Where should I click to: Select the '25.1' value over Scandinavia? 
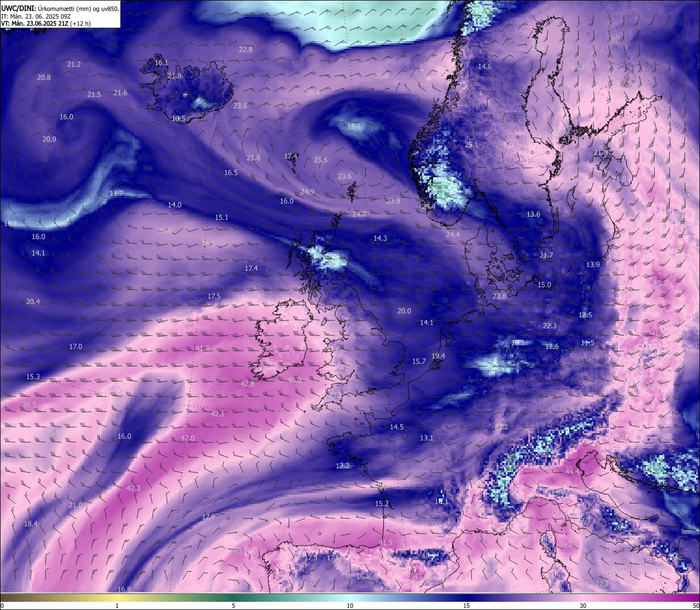(x=471, y=145)
